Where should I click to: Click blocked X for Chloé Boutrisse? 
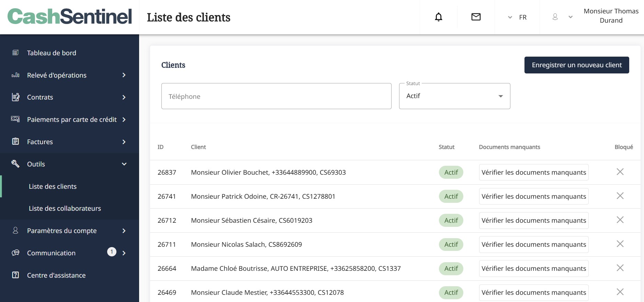[x=620, y=268]
